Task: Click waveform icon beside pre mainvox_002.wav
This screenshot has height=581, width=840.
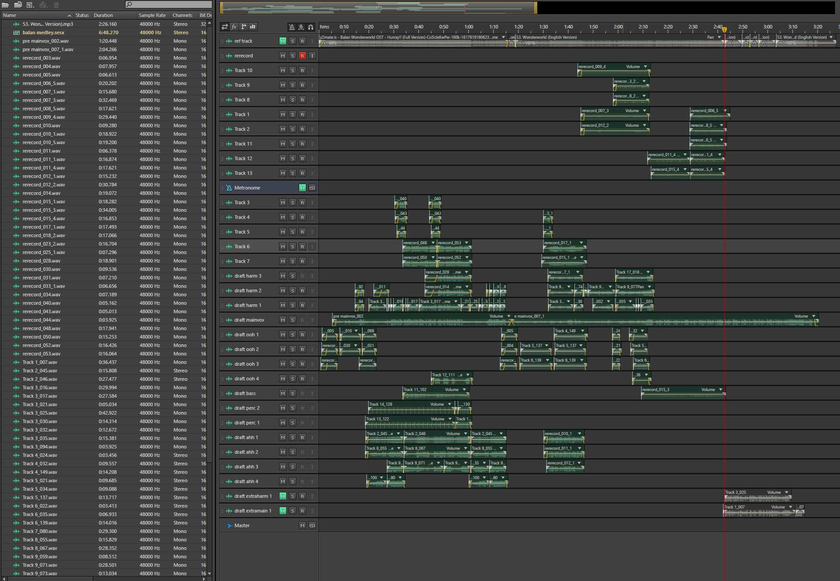Action: (x=16, y=41)
